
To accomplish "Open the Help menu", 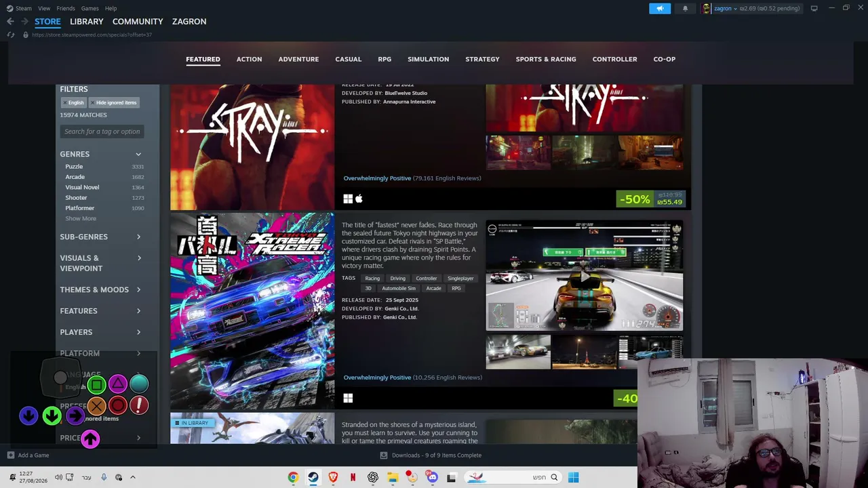I will coord(111,8).
